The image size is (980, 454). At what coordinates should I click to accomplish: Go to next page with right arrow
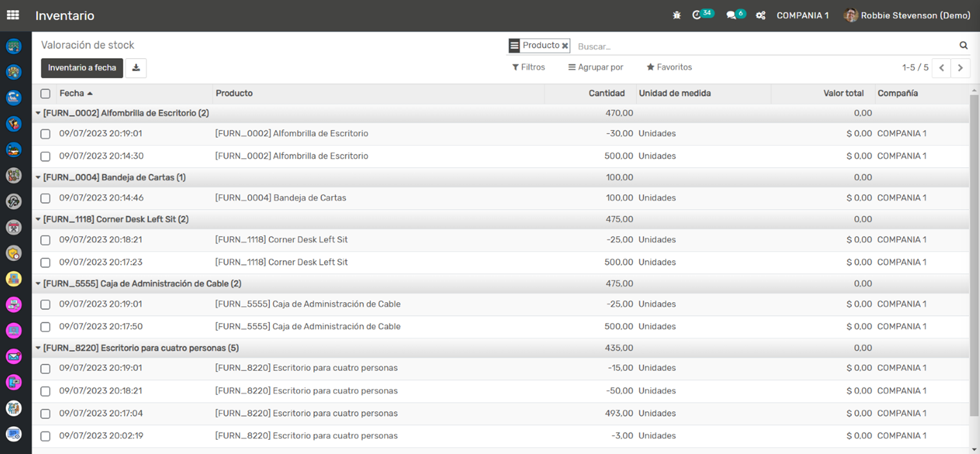click(x=960, y=68)
